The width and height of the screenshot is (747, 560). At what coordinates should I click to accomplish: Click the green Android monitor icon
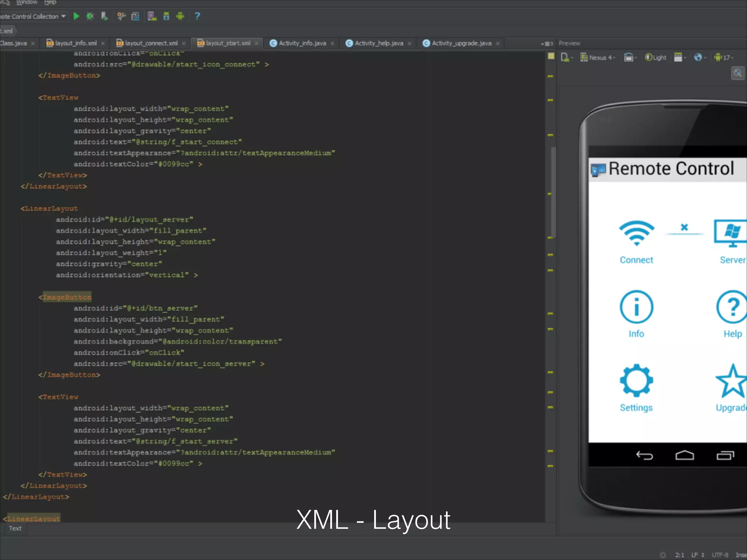coord(180,16)
